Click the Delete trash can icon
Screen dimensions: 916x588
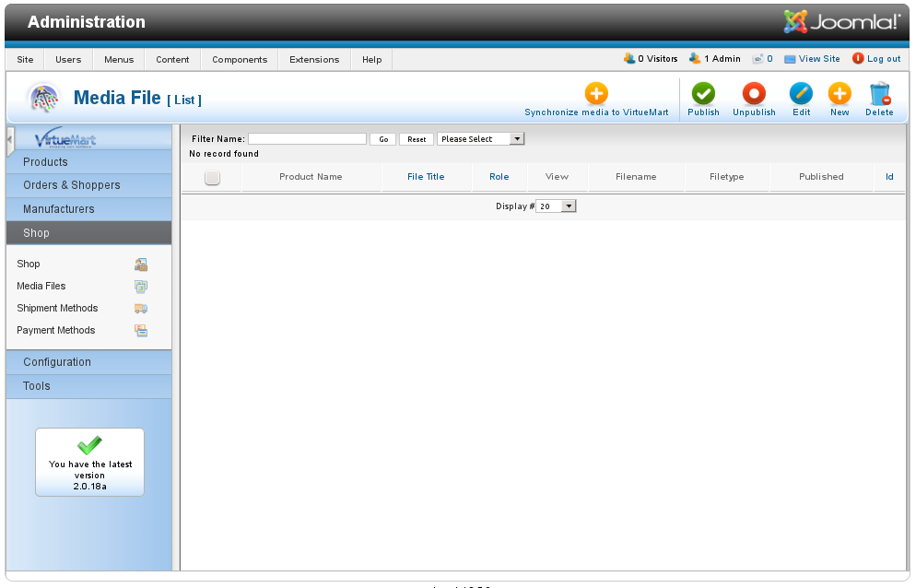coord(879,94)
